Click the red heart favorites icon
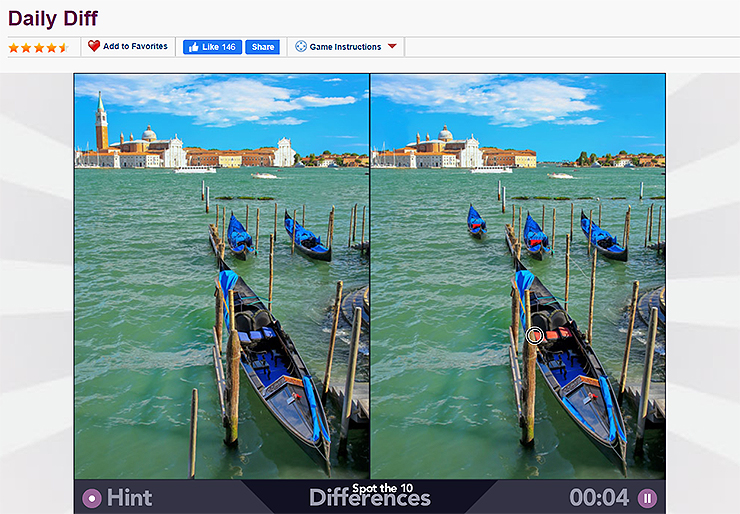740x514 pixels. 94,46
